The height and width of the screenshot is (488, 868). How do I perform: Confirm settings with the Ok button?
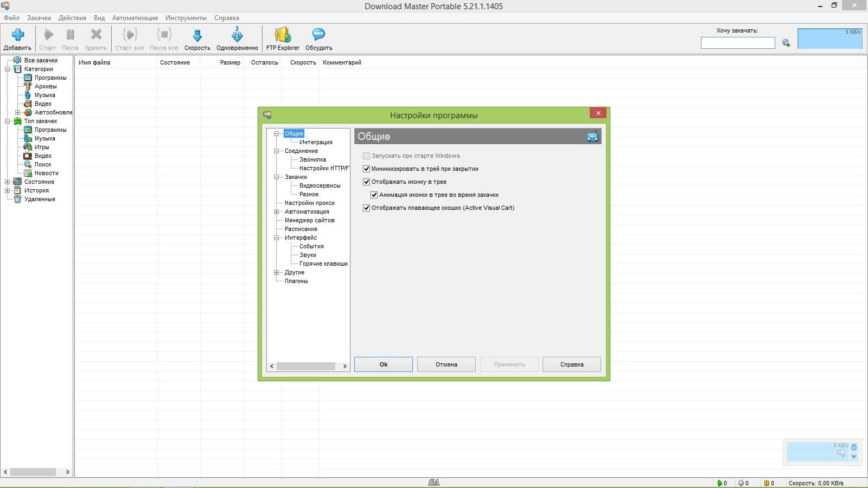point(384,364)
